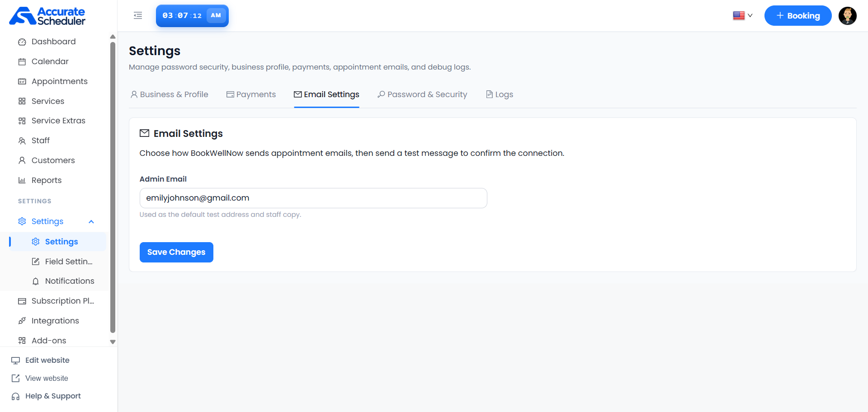Image resolution: width=868 pixels, height=412 pixels.
Task: Click the Service Extras icon
Action: pos(22,121)
